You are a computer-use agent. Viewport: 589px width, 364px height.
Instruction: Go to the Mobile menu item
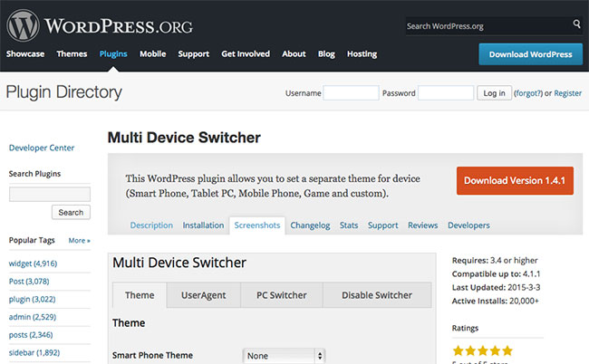coord(153,54)
